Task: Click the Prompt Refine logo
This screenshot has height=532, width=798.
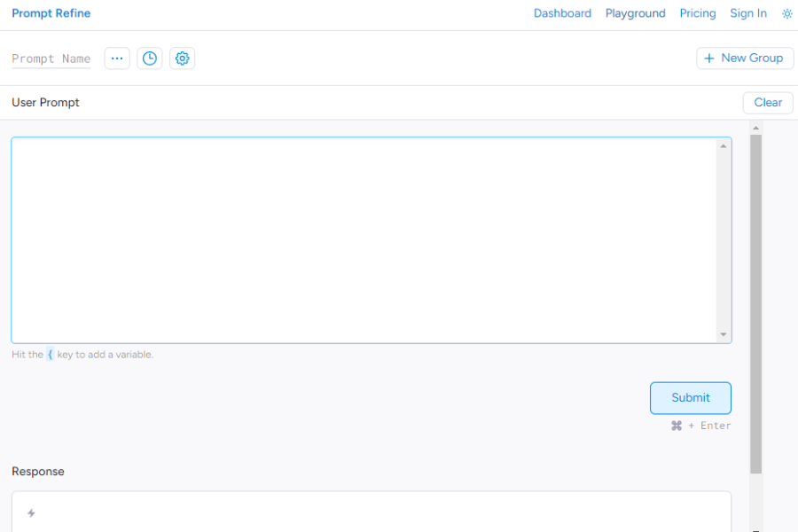Action: tap(51, 12)
